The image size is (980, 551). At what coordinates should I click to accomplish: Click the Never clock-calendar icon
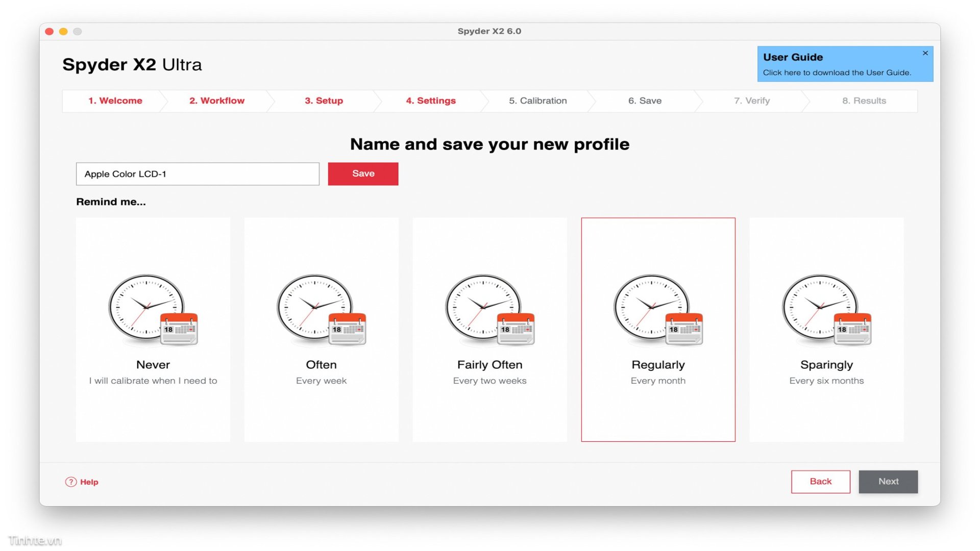(x=153, y=310)
